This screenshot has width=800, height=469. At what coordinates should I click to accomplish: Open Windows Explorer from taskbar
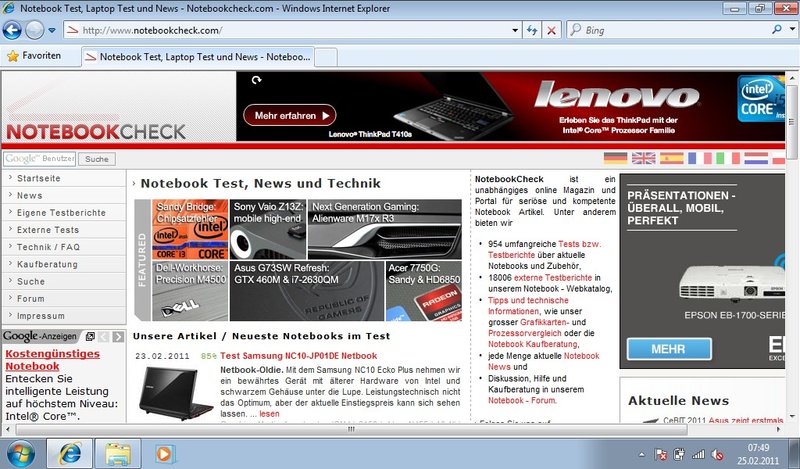[x=117, y=454]
